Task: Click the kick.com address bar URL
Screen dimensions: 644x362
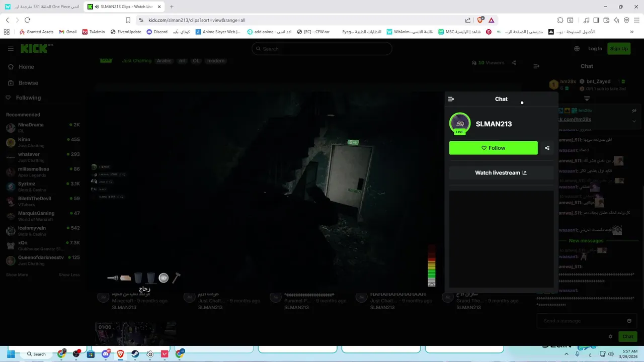Action: [x=197, y=20]
